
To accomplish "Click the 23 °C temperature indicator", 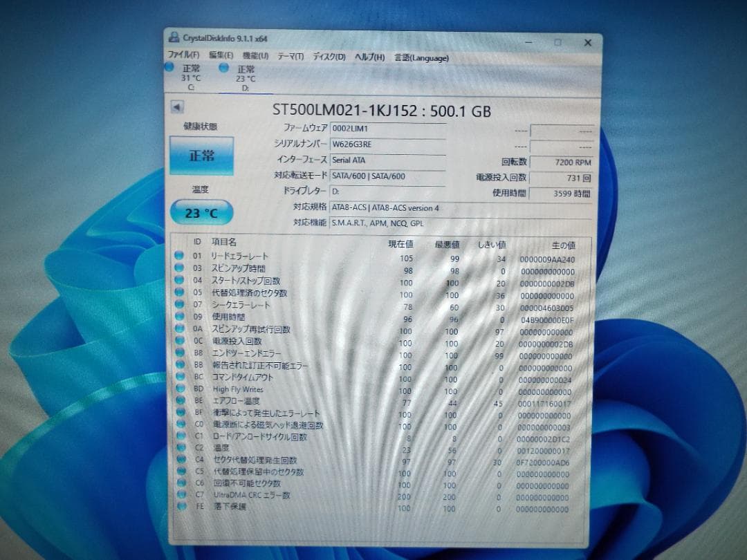I will coord(201,212).
